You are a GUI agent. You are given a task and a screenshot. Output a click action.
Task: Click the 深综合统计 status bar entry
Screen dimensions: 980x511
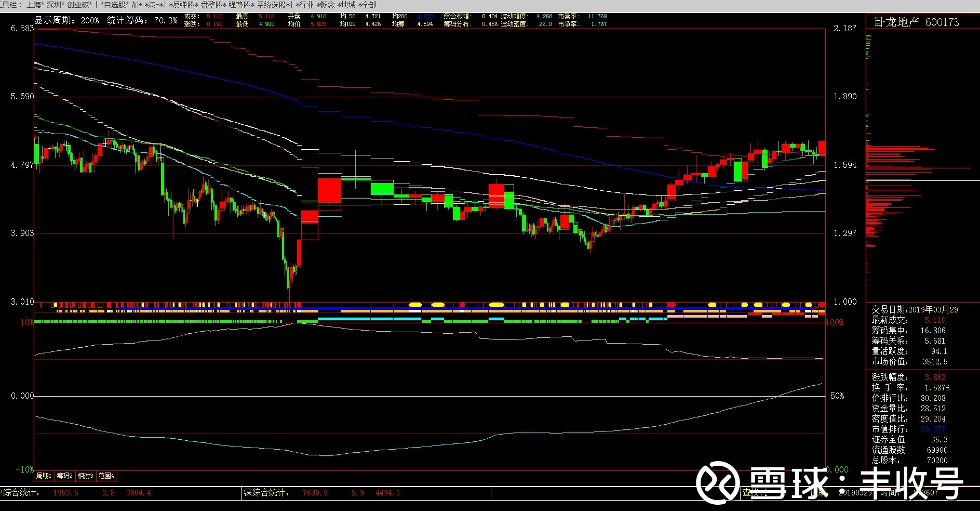pyautogui.click(x=322, y=492)
